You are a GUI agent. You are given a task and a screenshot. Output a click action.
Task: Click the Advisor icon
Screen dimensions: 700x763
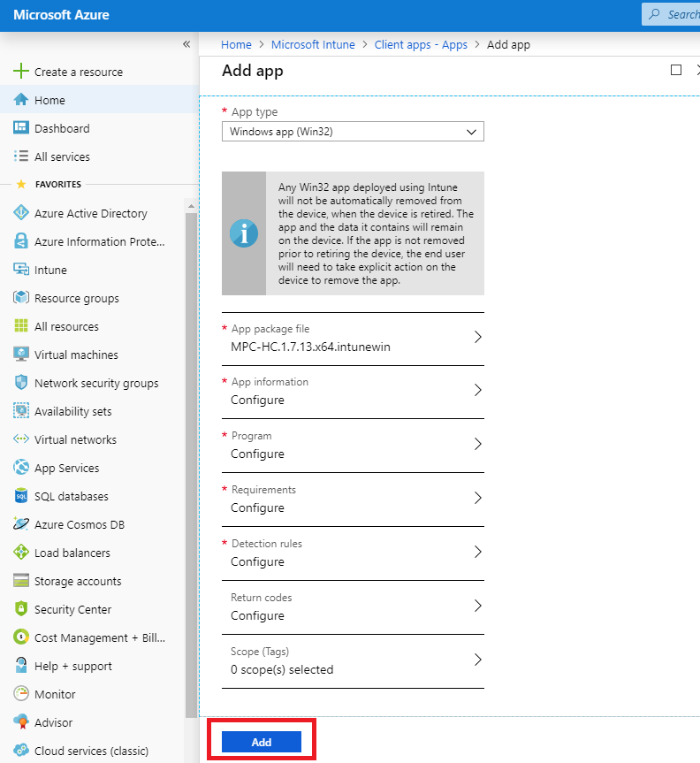pos(21,721)
